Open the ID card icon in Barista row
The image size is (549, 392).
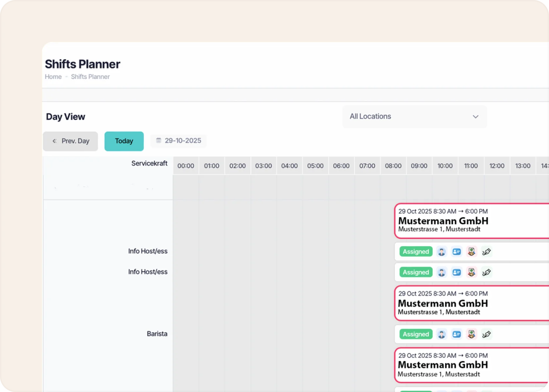[457, 334]
